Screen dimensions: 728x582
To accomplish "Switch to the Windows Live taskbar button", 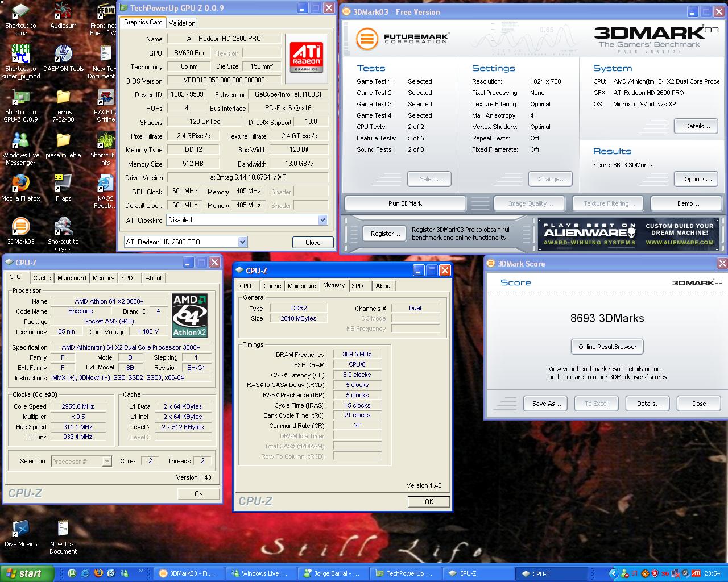I will point(261,573).
